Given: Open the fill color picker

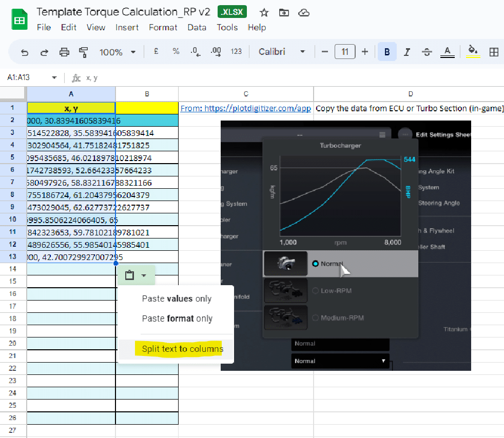Looking at the screenshot, I should [473, 52].
